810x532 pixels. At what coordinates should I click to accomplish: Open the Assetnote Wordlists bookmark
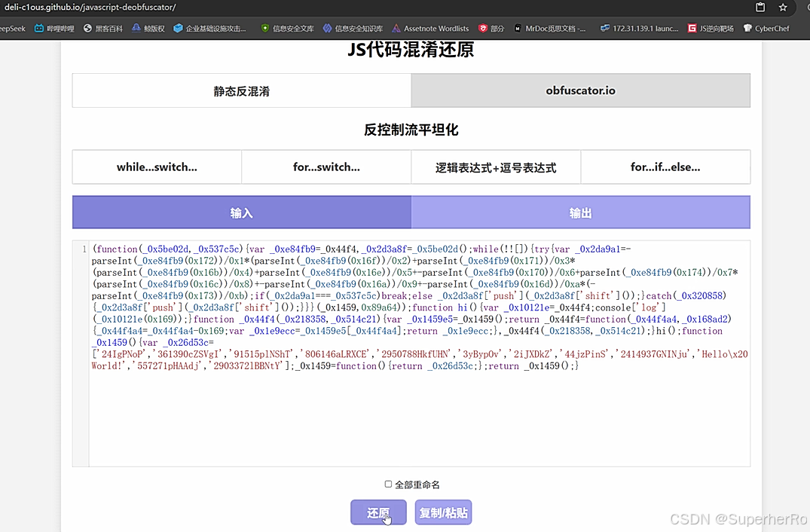tap(430, 29)
